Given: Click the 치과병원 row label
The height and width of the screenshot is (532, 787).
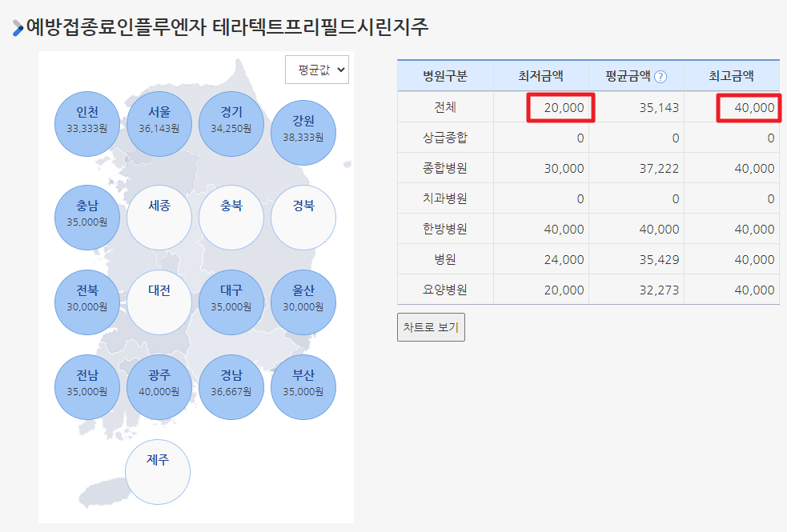Looking at the screenshot, I should point(445,198).
